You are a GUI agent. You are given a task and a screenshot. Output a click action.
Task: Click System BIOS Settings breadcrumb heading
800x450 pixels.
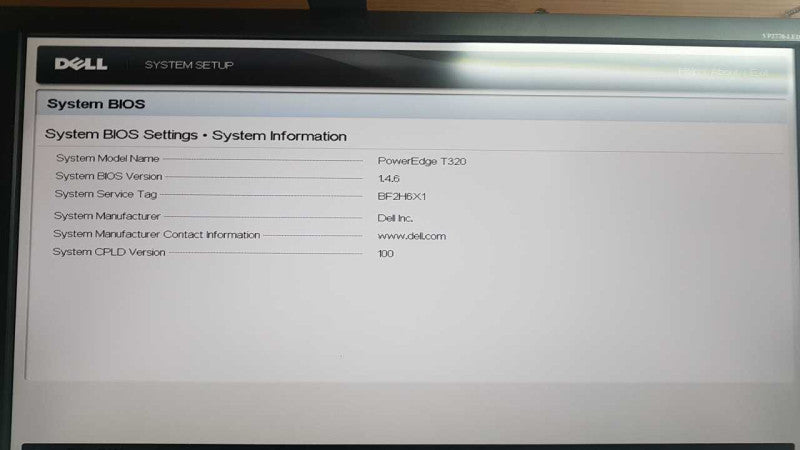click(195, 135)
